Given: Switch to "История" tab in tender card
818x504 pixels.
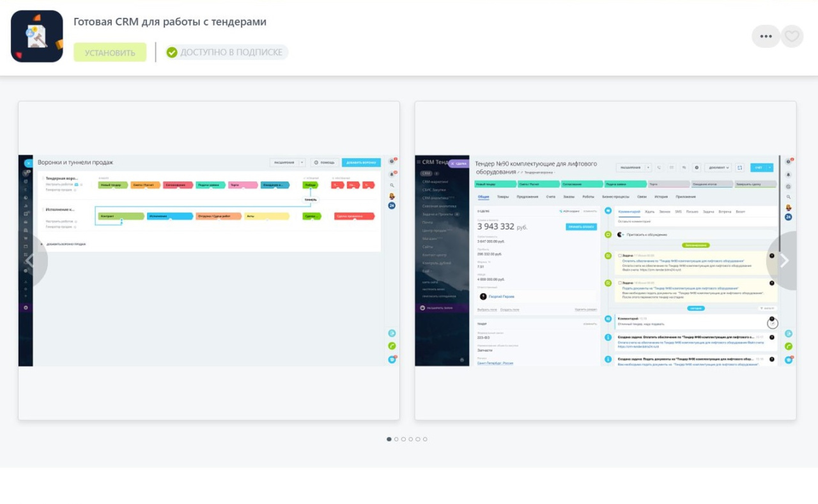Looking at the screenshot, I should pos(661,197).
